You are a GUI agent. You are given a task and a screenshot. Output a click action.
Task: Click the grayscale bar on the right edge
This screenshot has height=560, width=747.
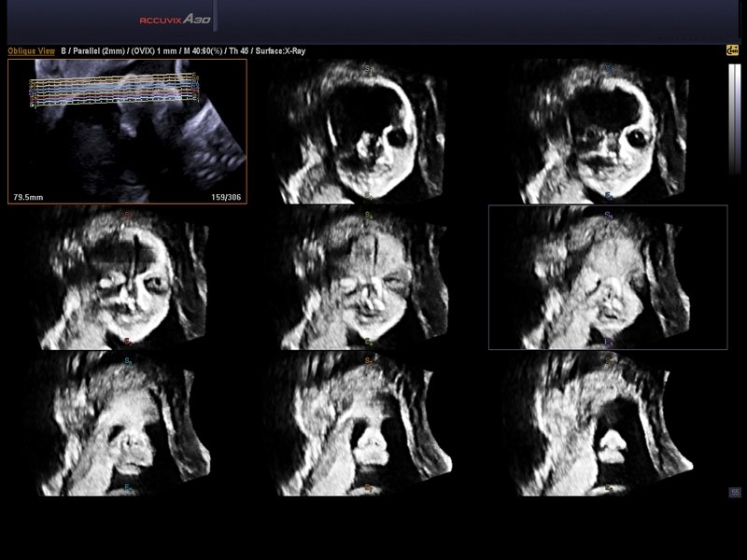(x=734, y=119)
